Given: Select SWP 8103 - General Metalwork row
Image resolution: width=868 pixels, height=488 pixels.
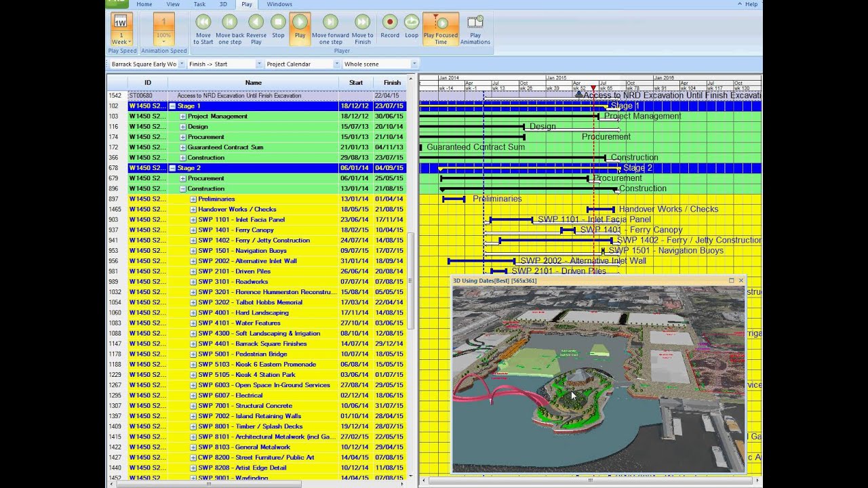Looking at the screenshot, I should (x=257, y=447).
